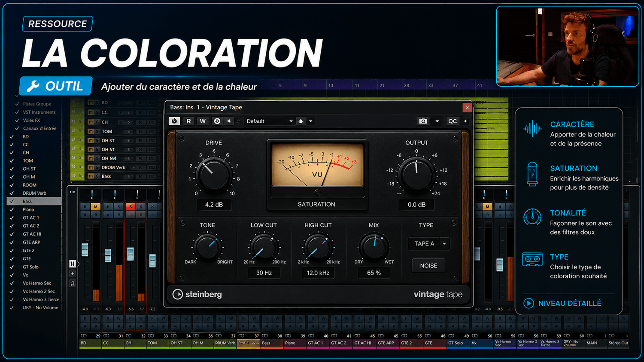Toggle visibility check for GT Solo
The image size is (644, 362).
12,267
